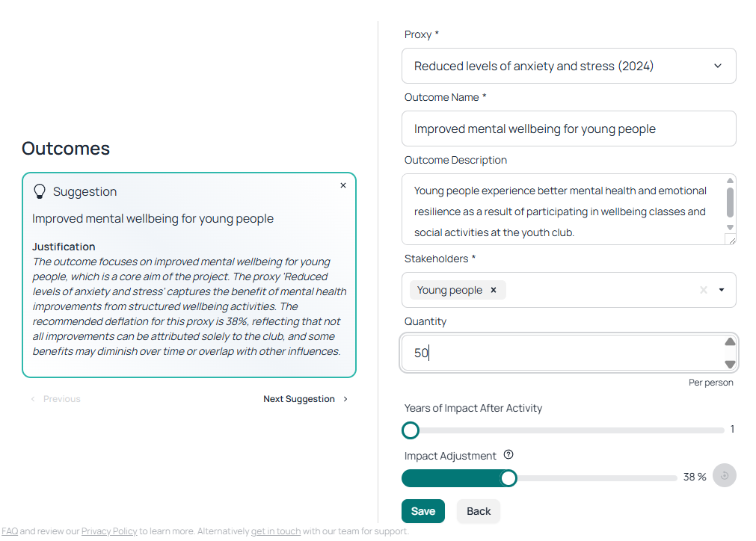This screenshot has height=541, width=756.
Task: Open the Privacy Policy link
Action: tap(109, 531)
